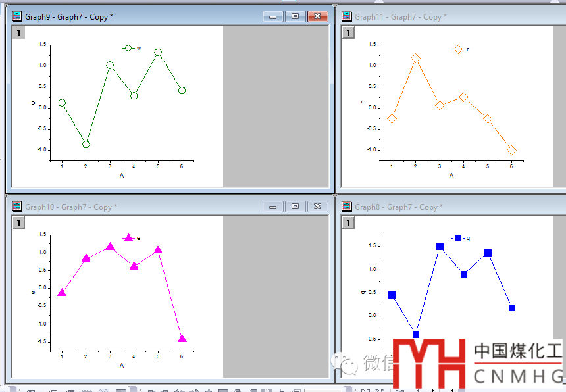This screenshot has height=392, width=566.
Task: Select layer 1 icon in Graph9 window
Action: coord(19,33)
